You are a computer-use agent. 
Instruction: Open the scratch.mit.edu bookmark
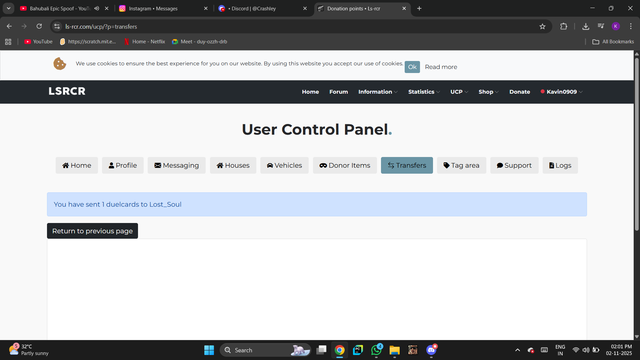point(88,42)
